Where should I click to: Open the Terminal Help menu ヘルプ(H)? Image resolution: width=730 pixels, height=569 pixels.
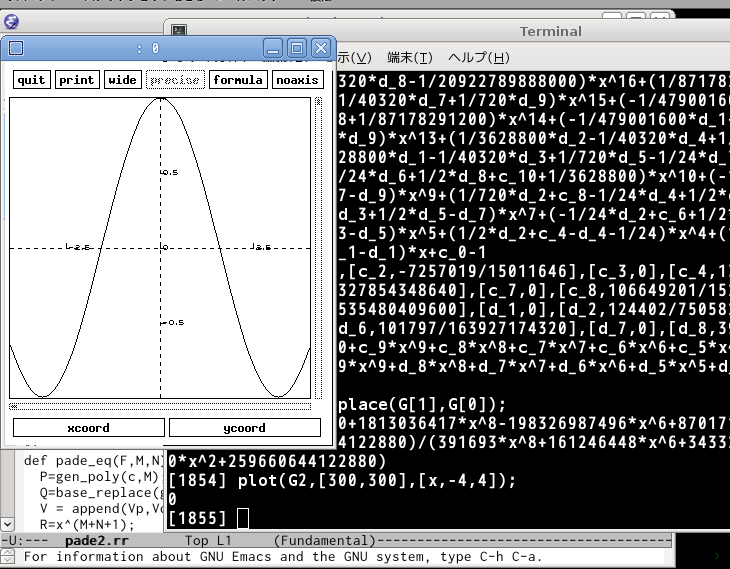(x=479, y=58)
